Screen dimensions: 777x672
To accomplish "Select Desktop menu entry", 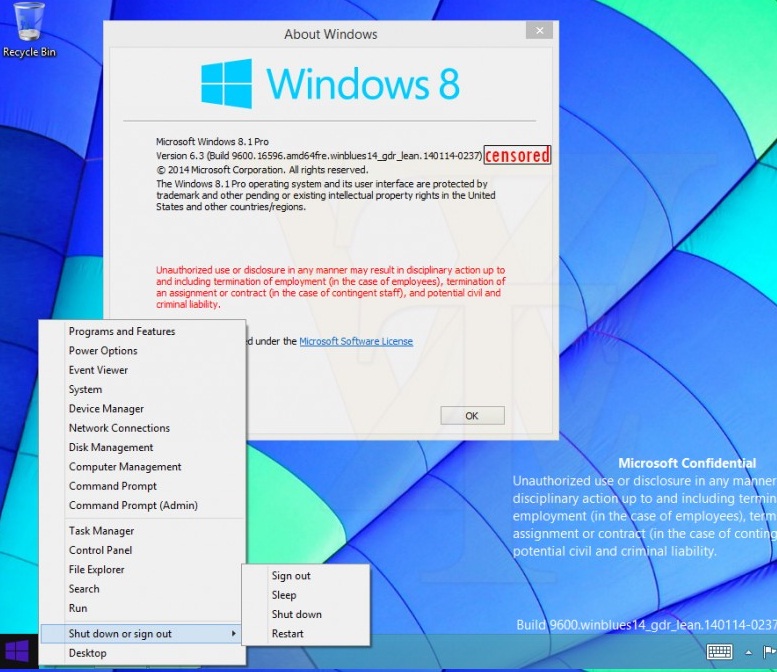I will (143, 653).
